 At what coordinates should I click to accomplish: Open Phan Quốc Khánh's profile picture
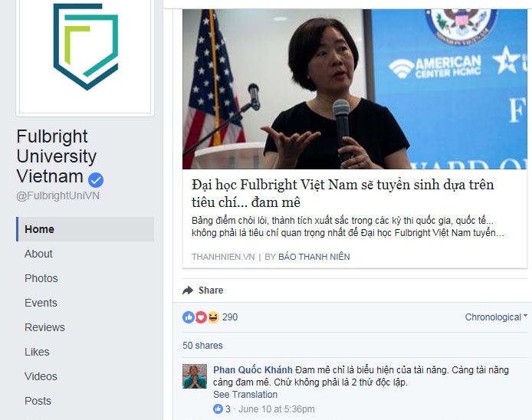[195, 376]
